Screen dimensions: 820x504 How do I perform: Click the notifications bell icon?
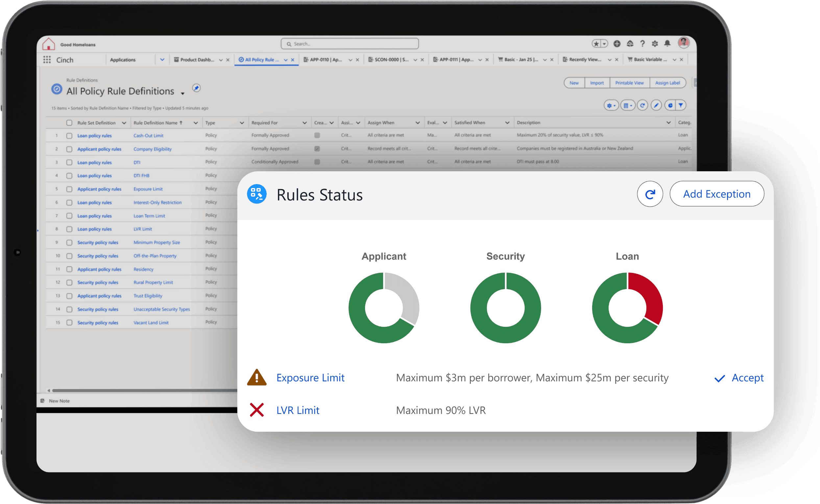coord(667,44)
